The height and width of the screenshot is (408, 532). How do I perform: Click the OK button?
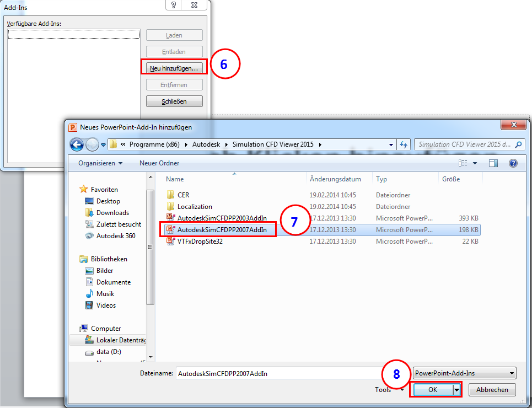click(432, 390)
